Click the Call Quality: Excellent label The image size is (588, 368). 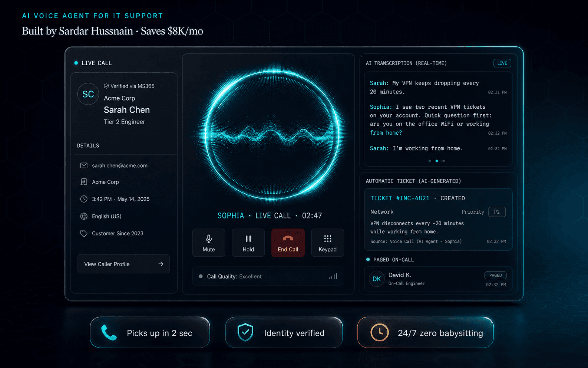pyautogui.click(x=234, y=276)
